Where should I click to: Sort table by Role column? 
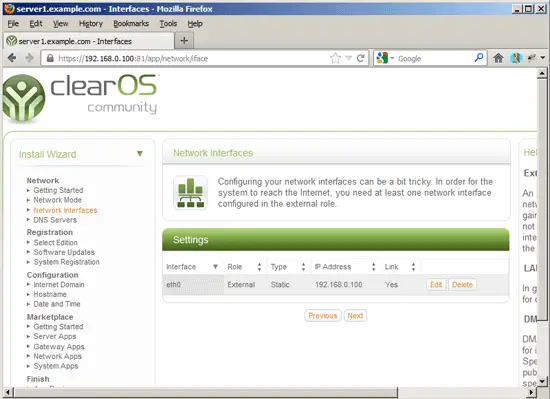[x=245, y=267]
